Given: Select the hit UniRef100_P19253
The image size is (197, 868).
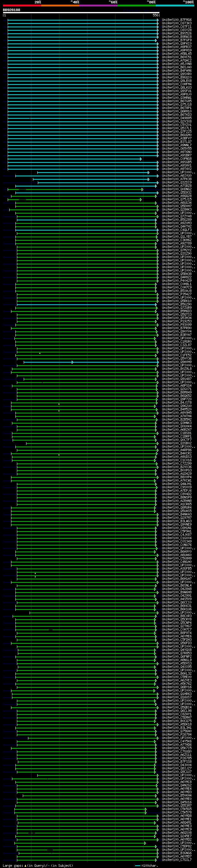Looking at the screenshot, I should pyautogui.click(x=177, y=321).
